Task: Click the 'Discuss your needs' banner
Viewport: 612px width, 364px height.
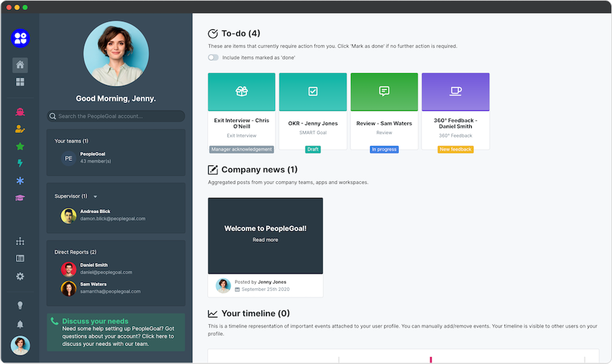Action: pos(116,332)
